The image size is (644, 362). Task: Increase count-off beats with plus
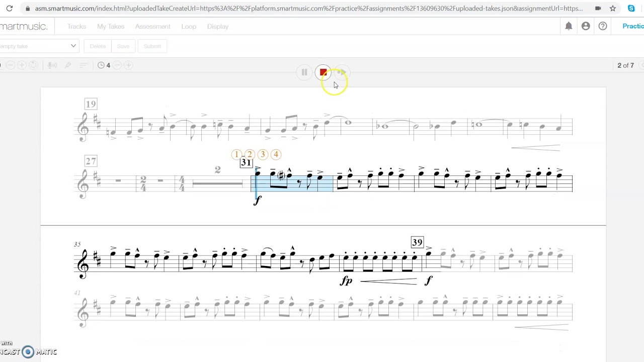(x=128, y=65)
